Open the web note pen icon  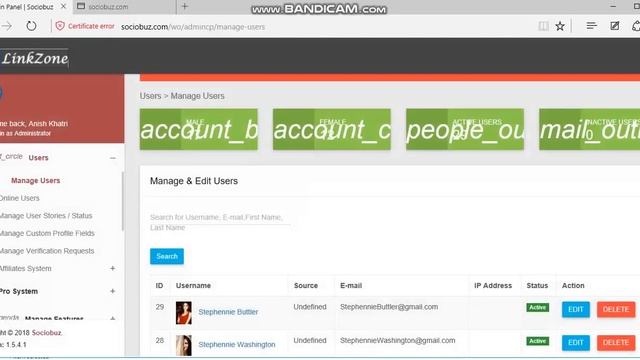click(614, 26)
